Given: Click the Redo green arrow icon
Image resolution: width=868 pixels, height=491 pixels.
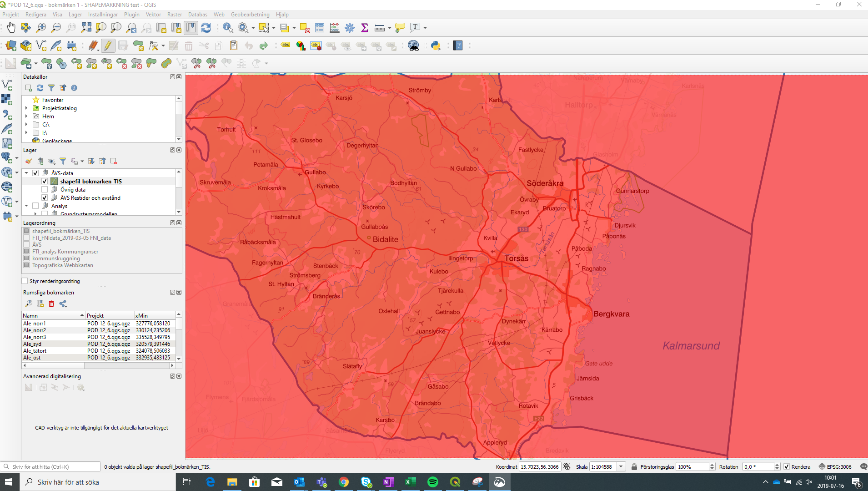Looking at the screenshot, I should coord(264,46).
